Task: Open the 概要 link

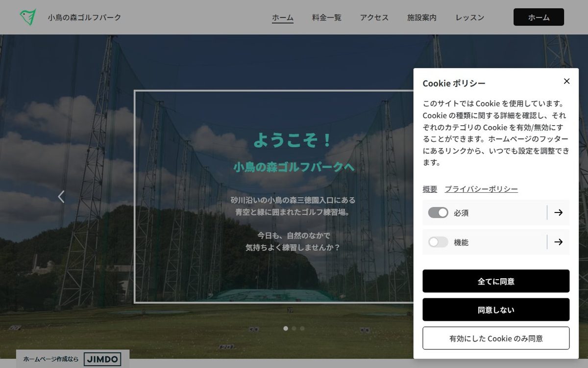Action: click(430, 189)
